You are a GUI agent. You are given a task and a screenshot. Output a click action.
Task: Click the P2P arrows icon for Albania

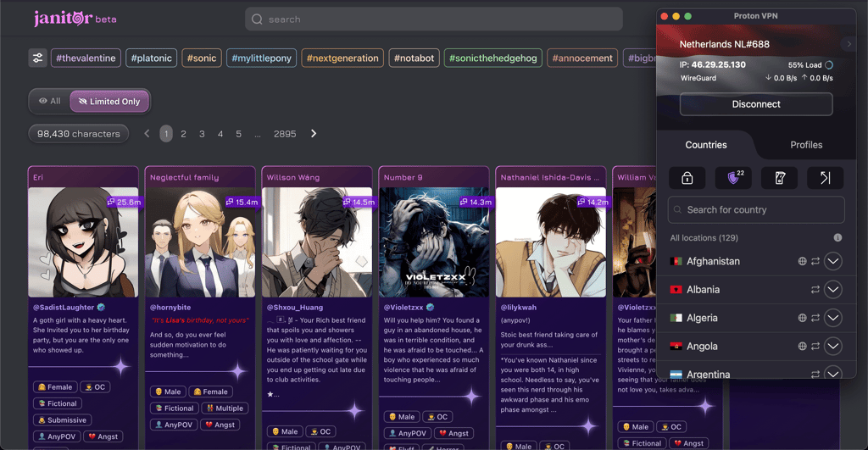[x=815, y=290]
